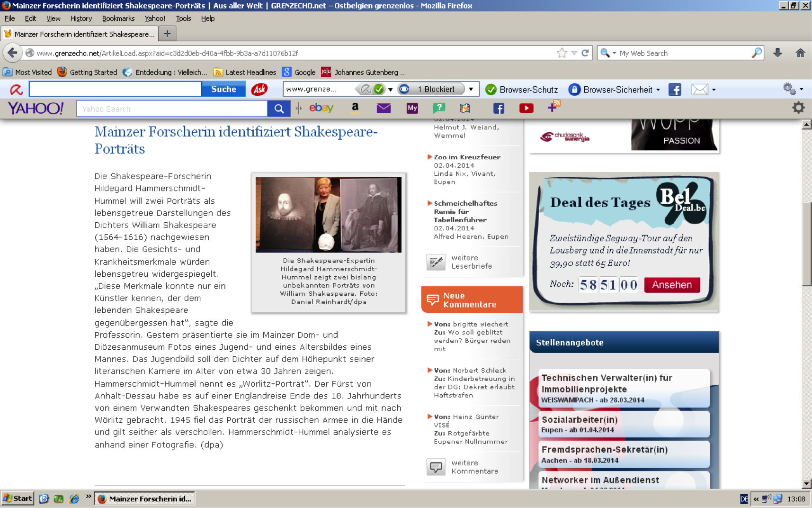The image size is (812, 508).
Task: Open the Amazon shortcut icon
Action: (355, 108)
